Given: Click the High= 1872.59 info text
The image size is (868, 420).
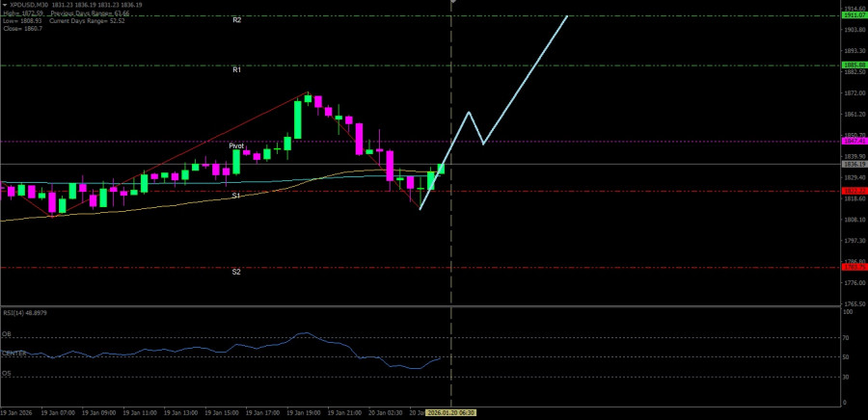Looking at the screenshot, I should (x=23, y=13).
